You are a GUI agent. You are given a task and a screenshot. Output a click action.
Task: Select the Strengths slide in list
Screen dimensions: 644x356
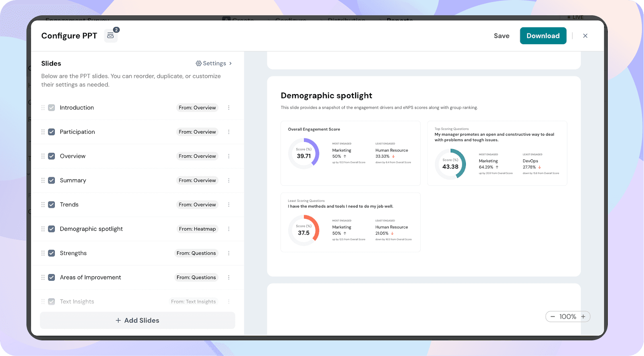73,253
